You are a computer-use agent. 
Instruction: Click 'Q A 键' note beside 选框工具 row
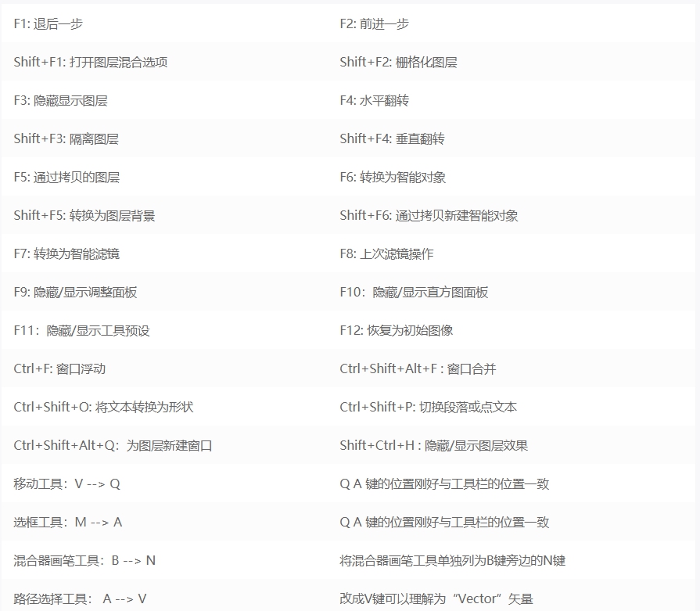(444, 523)
